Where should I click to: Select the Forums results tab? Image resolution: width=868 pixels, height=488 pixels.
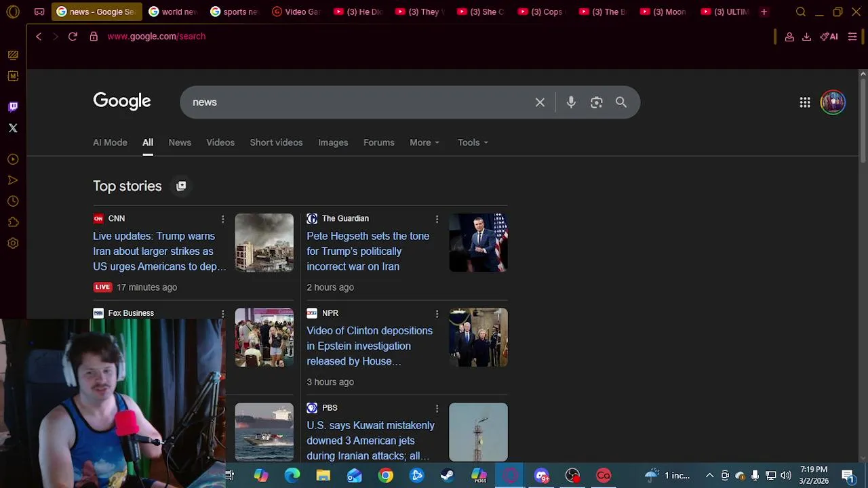[378, 142]
